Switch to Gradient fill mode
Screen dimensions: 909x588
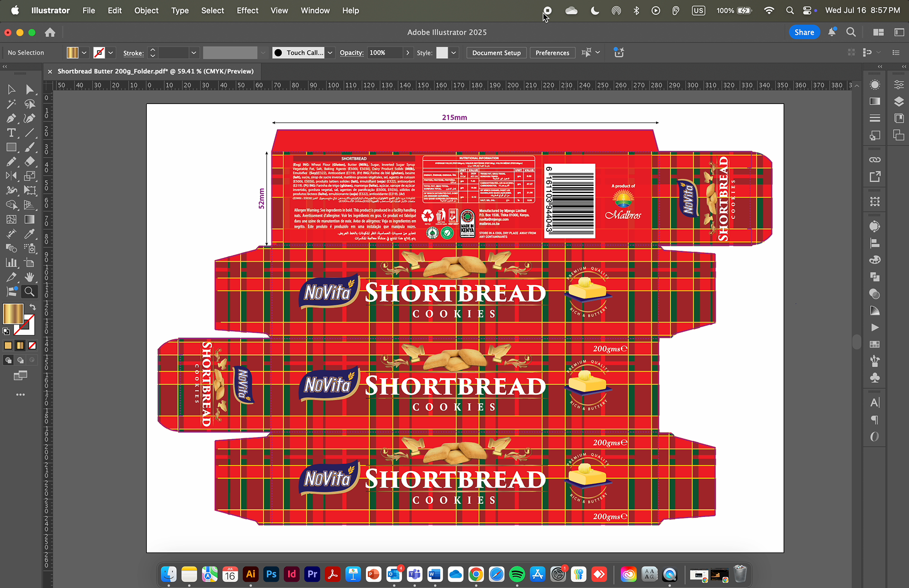click(x=20, y=346)
